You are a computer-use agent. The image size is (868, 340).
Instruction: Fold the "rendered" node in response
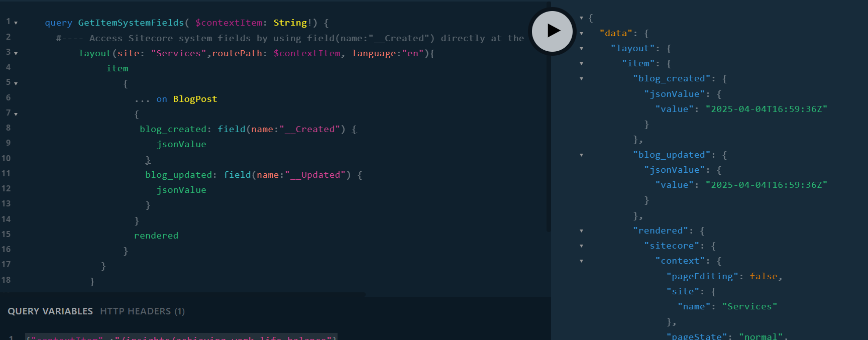[581, 231]
